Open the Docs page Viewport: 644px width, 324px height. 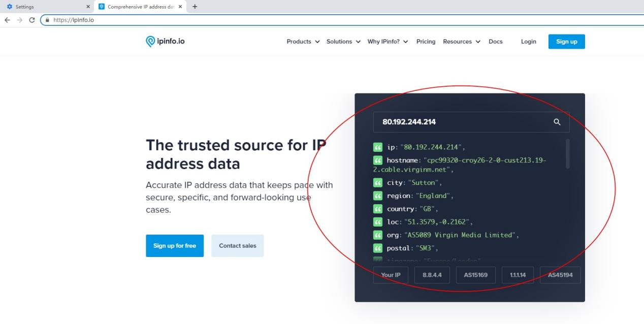pyautogui.click(x=496, y=42)
